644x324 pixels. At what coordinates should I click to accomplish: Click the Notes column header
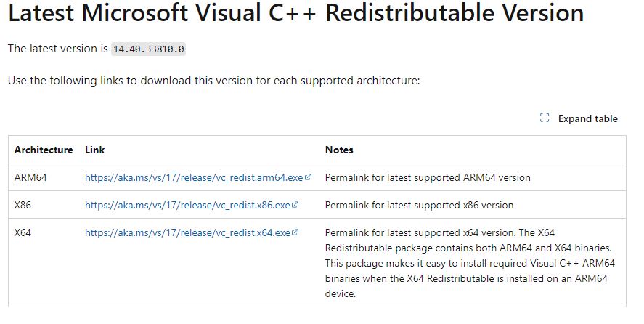(339, 150)
